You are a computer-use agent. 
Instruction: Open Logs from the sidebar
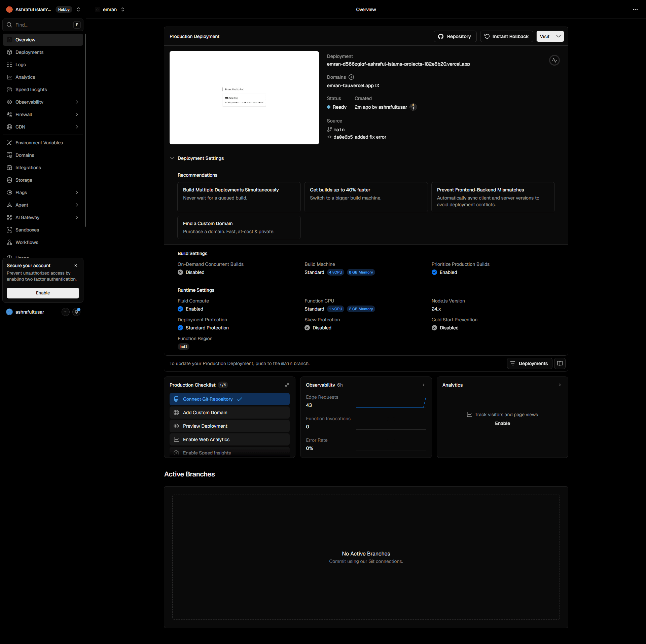tap(43, 65)
